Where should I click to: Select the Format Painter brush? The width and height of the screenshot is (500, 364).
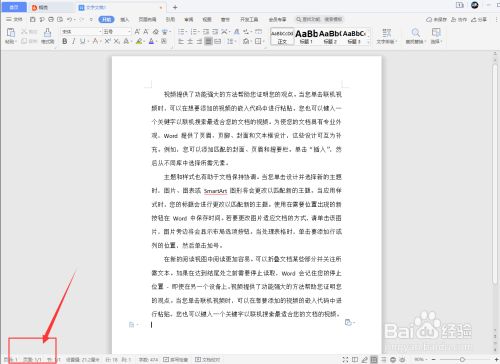[48, 33]
